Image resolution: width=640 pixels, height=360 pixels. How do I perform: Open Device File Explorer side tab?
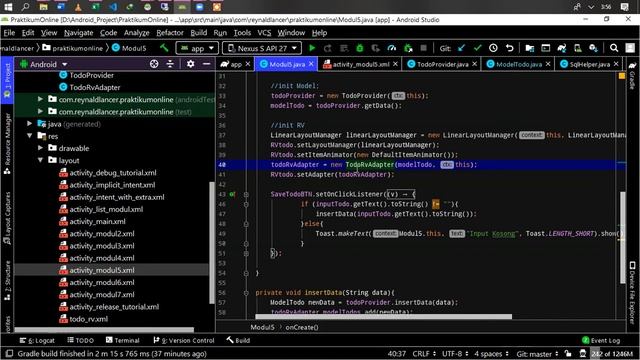[633, 292]
